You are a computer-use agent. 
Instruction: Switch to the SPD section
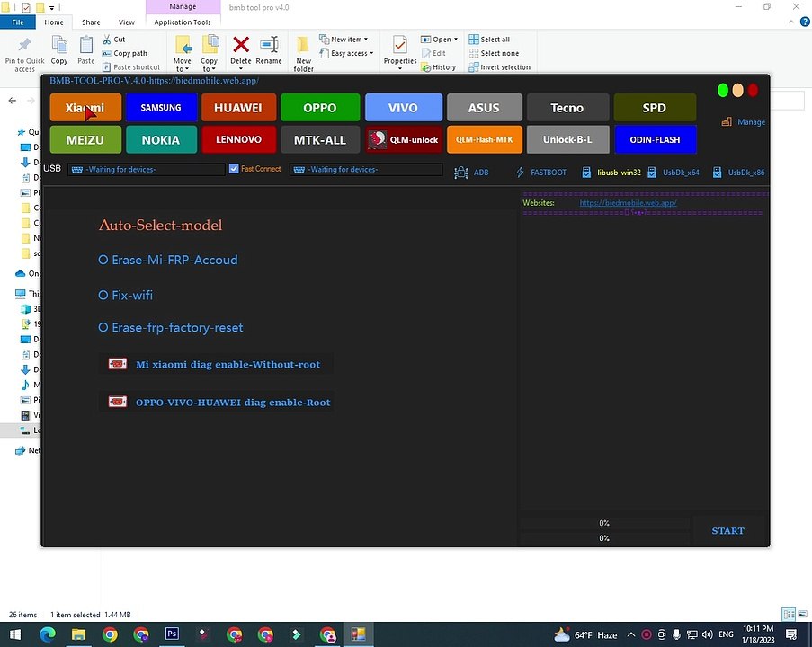click(x=655, y=107)
